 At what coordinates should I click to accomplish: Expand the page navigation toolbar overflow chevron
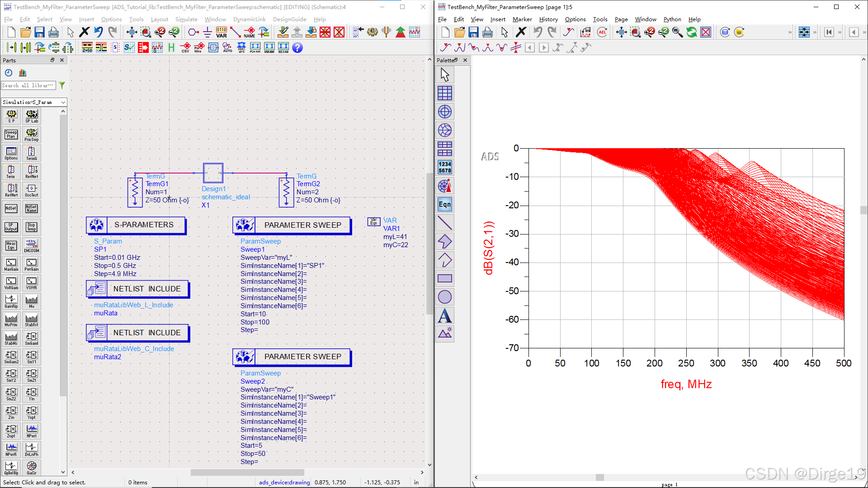[x=840, y=32]
